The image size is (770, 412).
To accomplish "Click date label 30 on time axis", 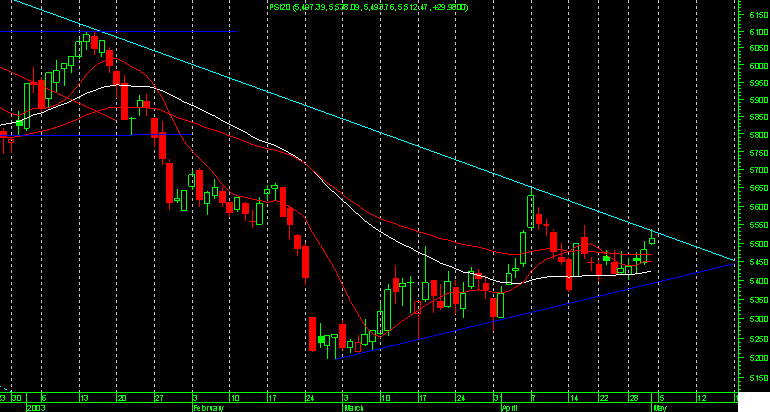I will tap(17, 398).
